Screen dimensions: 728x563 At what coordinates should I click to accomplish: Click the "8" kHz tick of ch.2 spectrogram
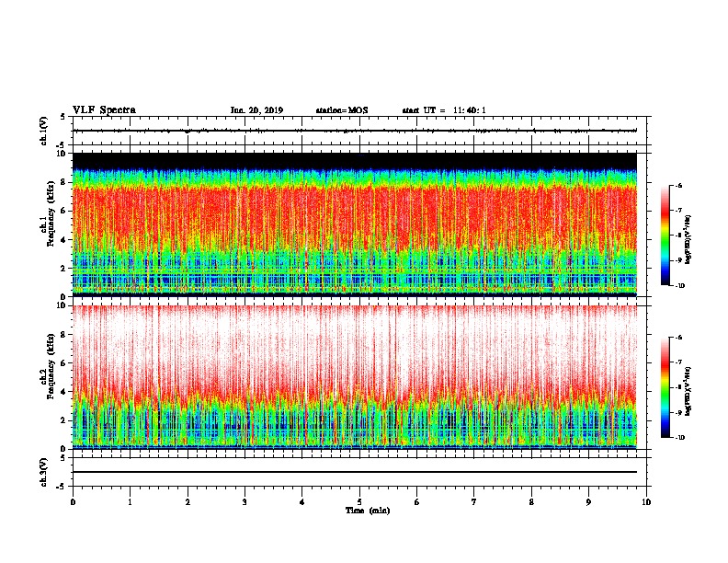(x=64, y=335)
